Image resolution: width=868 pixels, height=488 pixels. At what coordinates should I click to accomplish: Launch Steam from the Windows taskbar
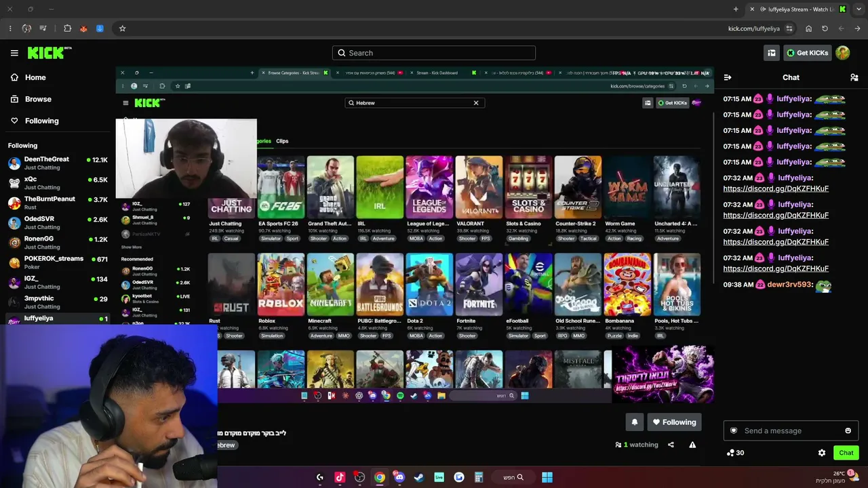tap(419, 477)
